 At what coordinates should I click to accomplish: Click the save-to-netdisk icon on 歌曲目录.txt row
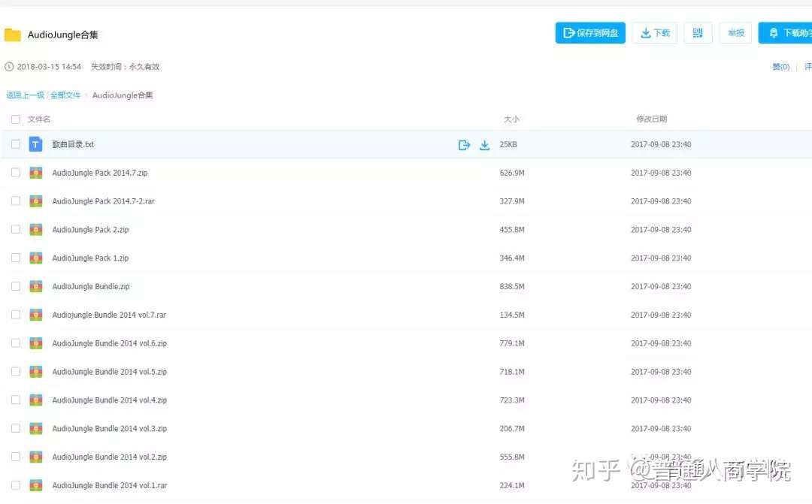pyautogui.click(x=464, y=145)
